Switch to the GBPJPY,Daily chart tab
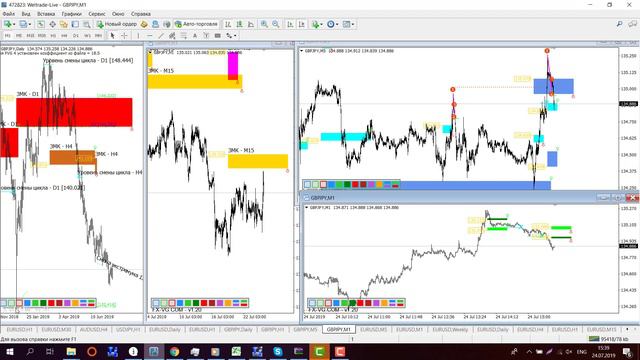The image size is (640, 360). [238, 329]
